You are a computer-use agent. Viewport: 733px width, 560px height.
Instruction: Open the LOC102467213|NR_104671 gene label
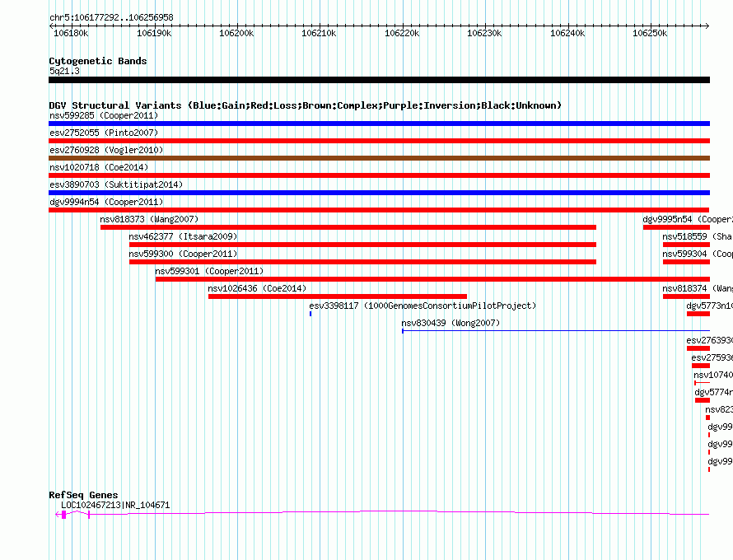pos(115,506)
